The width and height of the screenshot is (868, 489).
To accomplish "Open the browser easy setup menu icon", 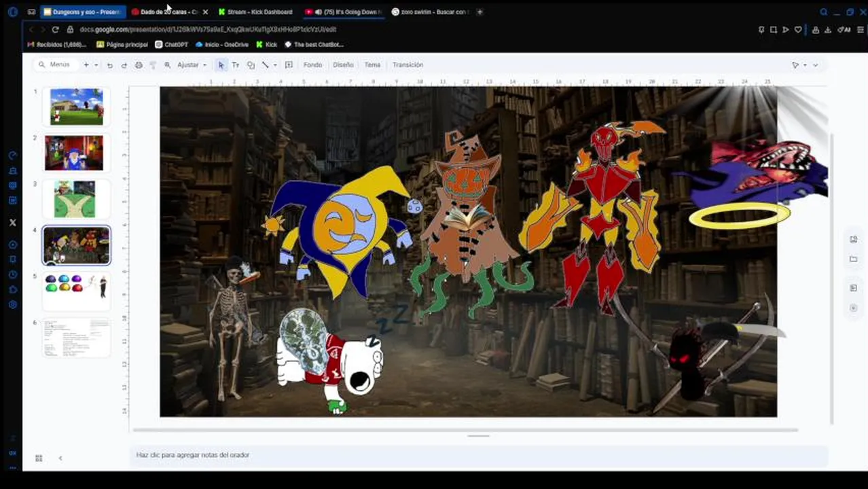I will [x=861, y=29].
